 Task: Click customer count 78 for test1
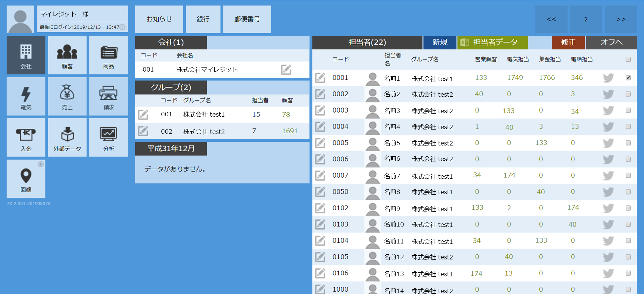(286, 115)
